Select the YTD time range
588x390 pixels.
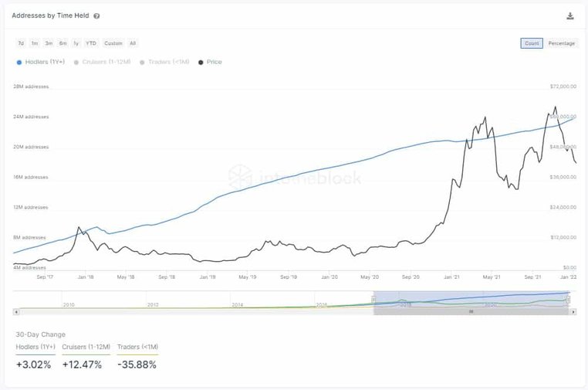click(91, 43)
